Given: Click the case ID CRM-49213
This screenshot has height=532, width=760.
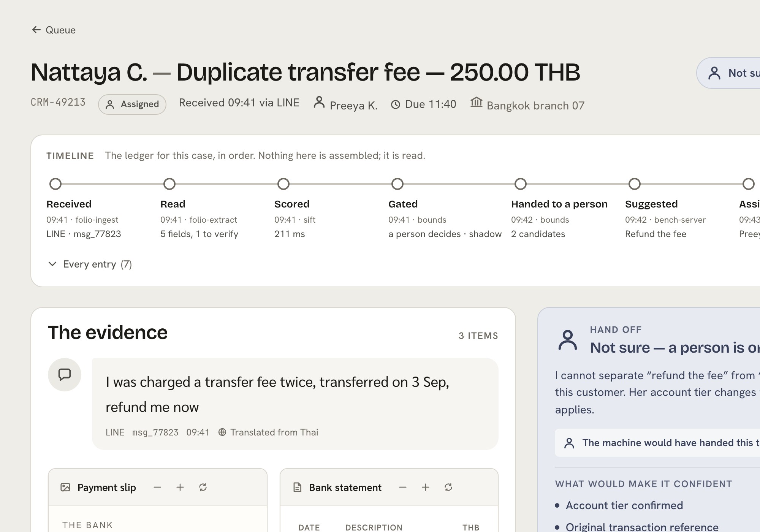Looking at the screenshot, I should tap(58, 102).
